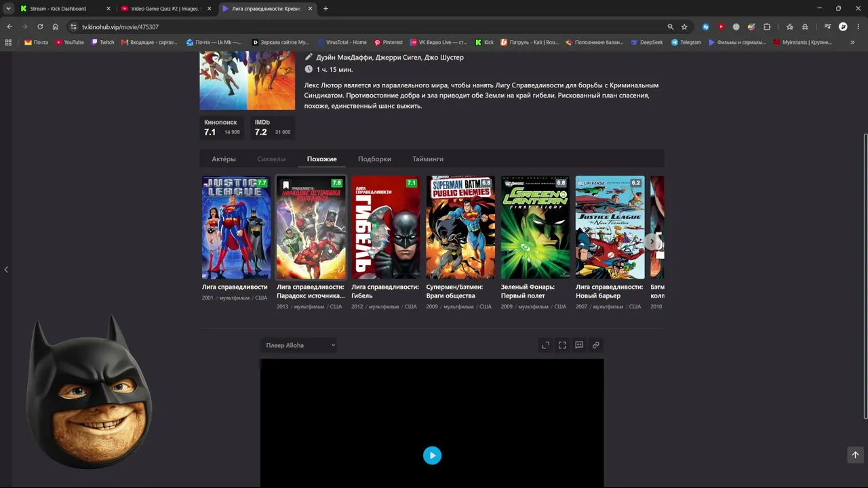Open the YouTube bookmark

pos(70,42)
